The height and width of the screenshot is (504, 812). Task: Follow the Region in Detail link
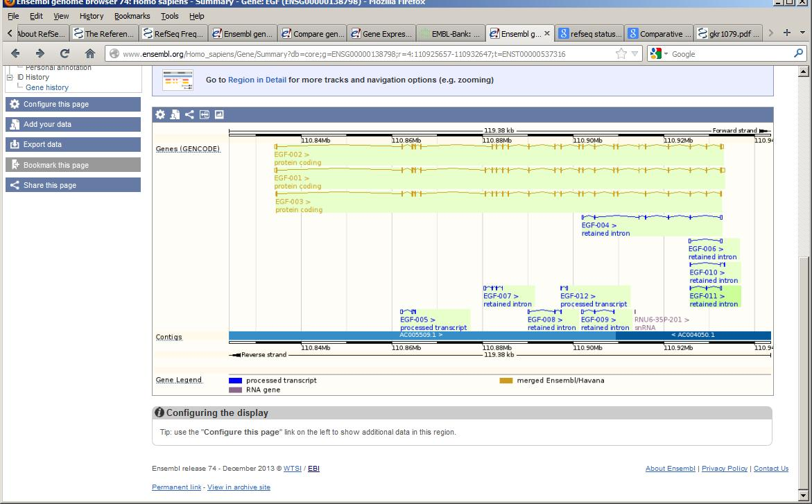257,80
